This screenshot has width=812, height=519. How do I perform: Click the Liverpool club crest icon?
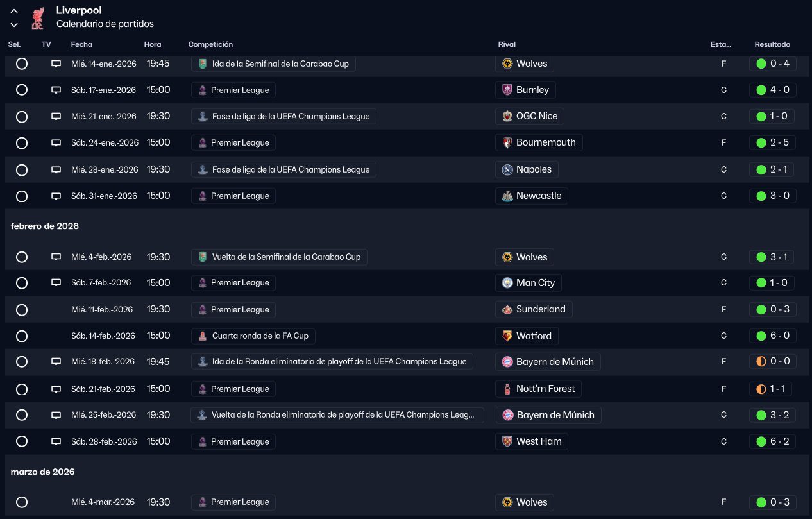click(37, 18)
